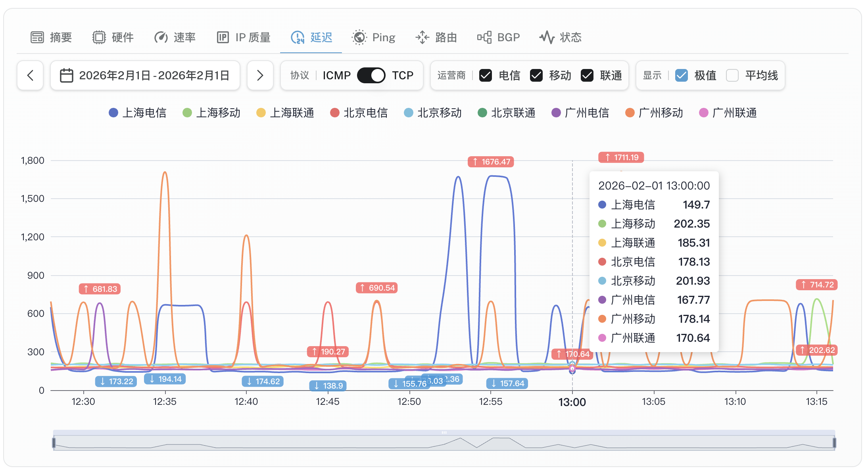Click the 硬件 hardware chip icon
868x475 pixels.
tap(99, 37)
